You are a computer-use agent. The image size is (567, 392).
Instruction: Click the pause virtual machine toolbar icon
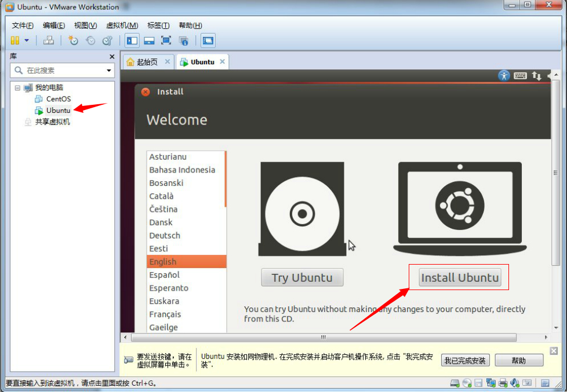(x=15, y=41)
